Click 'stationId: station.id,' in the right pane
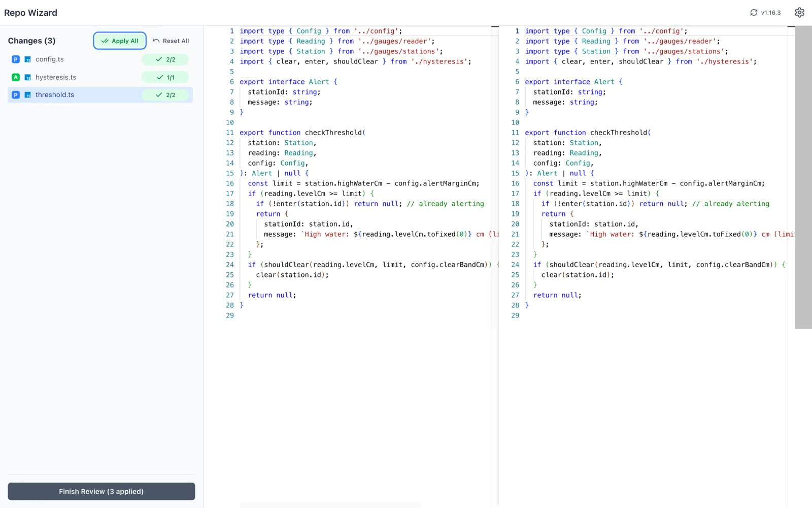Image resolution: width=812 pixels, height=508 pixels. tap(594, 224)
